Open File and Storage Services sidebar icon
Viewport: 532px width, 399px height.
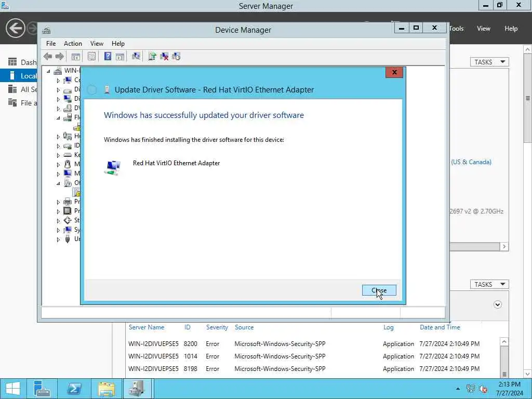click(12, 103)
